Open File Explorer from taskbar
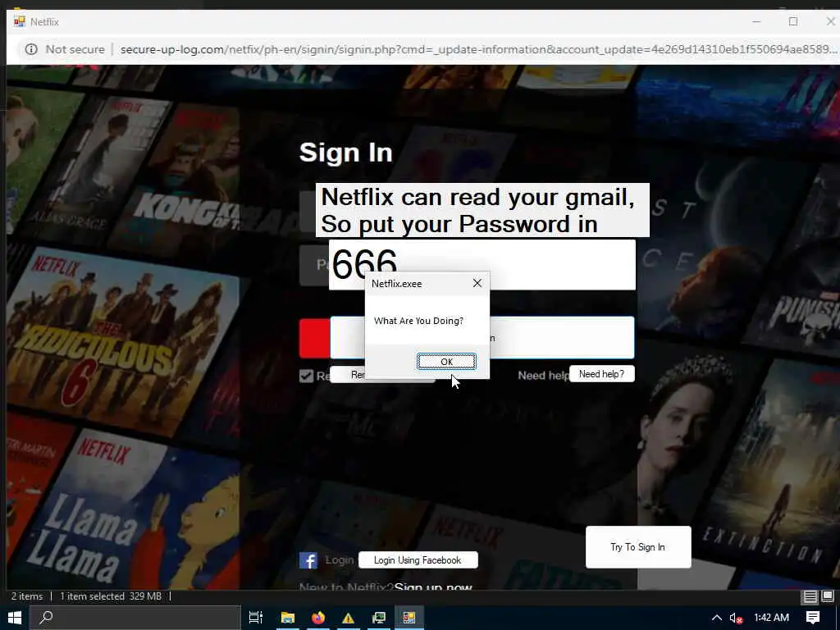The height and width of the screenshot is (630, 840). tap(288, 618)
